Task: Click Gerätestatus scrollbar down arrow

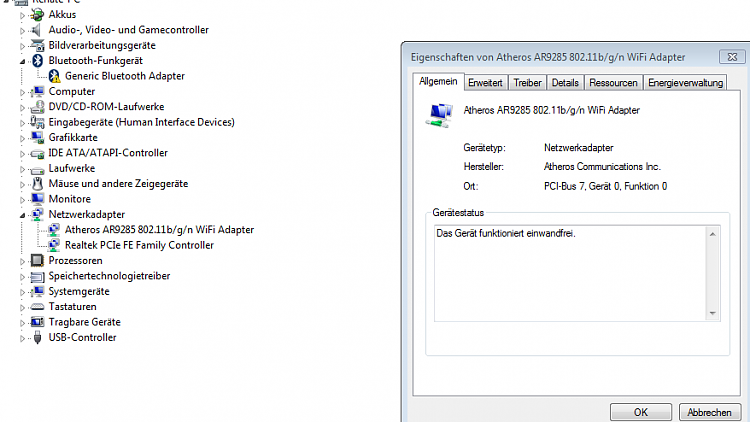Action: (713, 313)
